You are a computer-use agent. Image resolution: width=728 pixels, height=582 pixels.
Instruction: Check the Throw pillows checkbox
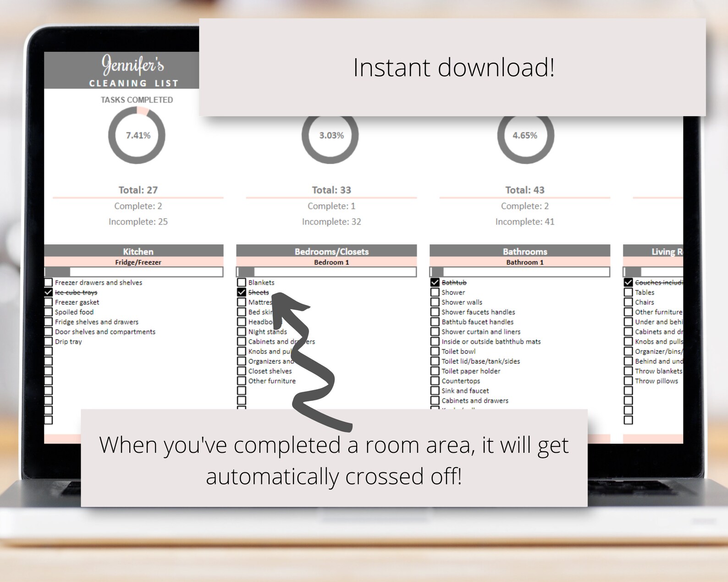(x=629, y=381)
